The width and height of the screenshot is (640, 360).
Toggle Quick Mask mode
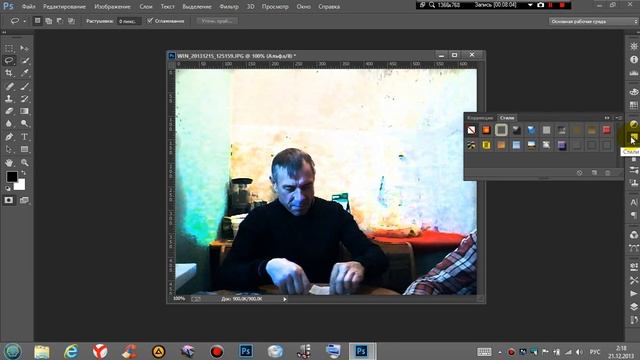(9, 200)
